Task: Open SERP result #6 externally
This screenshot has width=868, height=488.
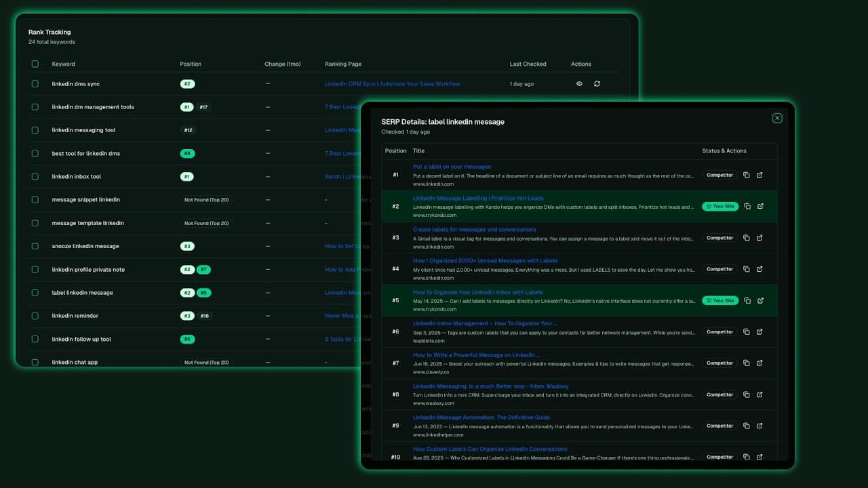Action: coord(759,332)
